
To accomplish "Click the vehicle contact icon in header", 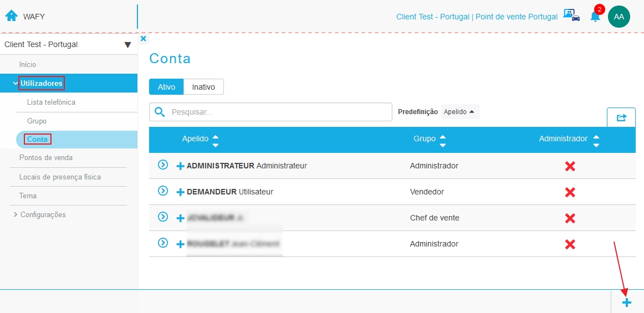I will click(x=572, y=15).
